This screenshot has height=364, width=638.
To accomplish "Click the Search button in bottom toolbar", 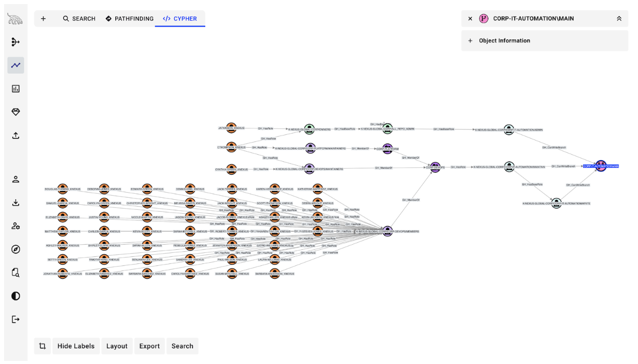I will coord(182,346).
